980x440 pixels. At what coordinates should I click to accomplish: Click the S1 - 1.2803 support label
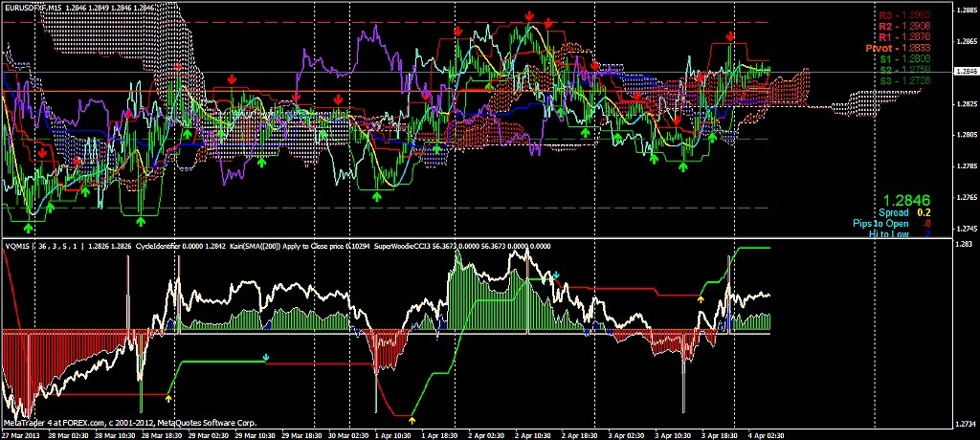pyautogui.click(x=904, y=58)
